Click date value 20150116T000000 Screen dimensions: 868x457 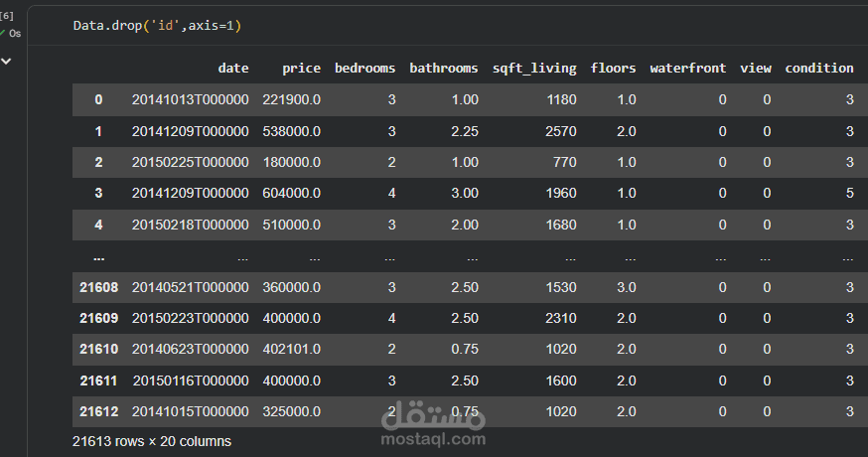coord(191,381)
